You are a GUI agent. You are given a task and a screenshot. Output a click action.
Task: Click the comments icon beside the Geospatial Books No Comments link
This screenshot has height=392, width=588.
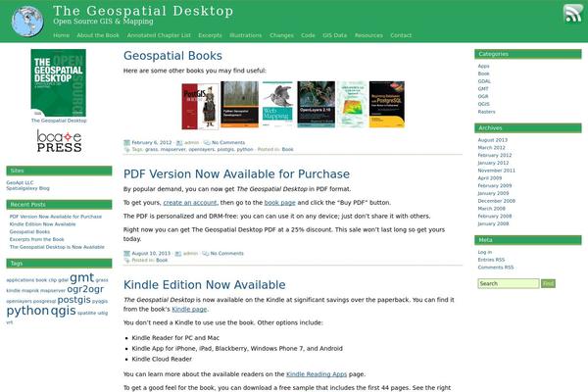(x=207, y=142)
